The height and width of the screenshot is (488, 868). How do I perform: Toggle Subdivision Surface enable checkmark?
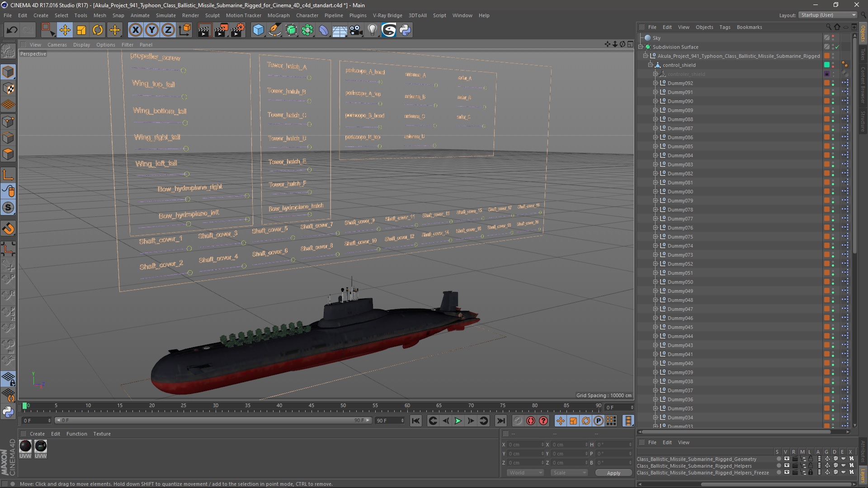coord(837,47)
